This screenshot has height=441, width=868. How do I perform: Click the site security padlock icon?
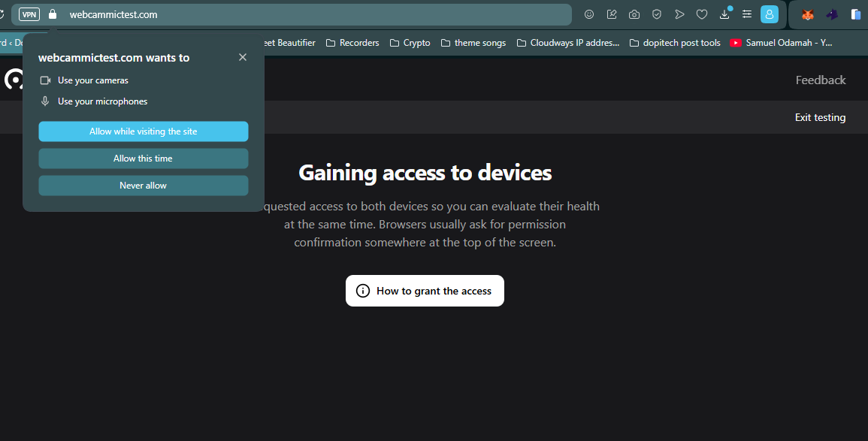(52, 14)
